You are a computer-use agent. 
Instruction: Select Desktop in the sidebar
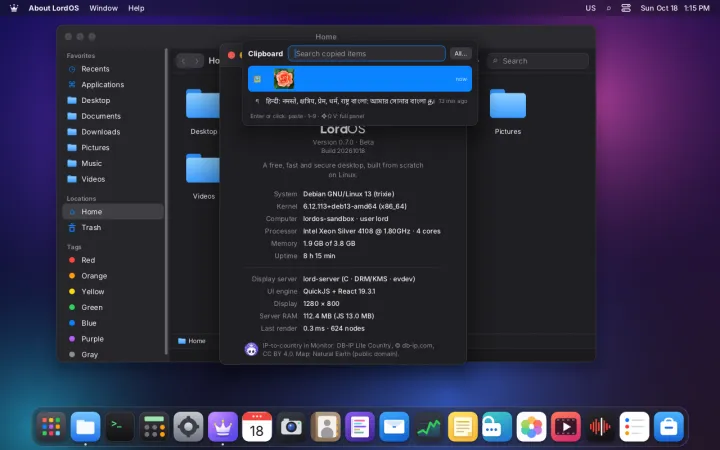coord(112,100)
